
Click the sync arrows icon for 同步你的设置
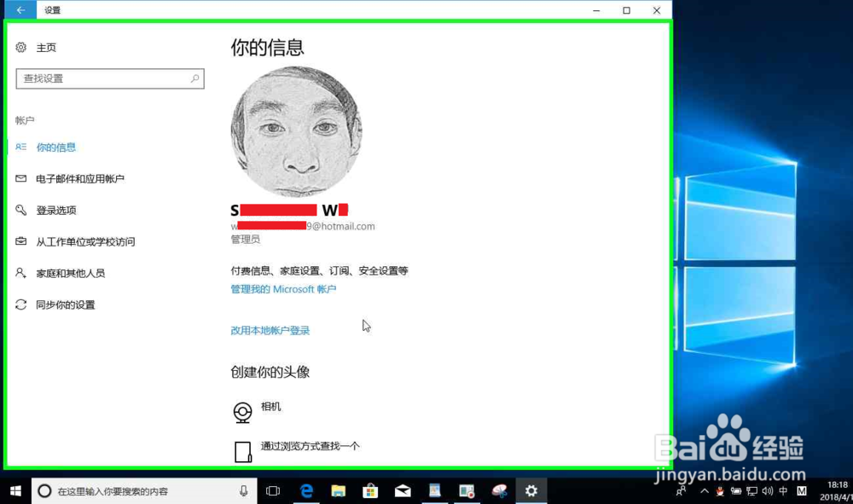click(20, 304)
